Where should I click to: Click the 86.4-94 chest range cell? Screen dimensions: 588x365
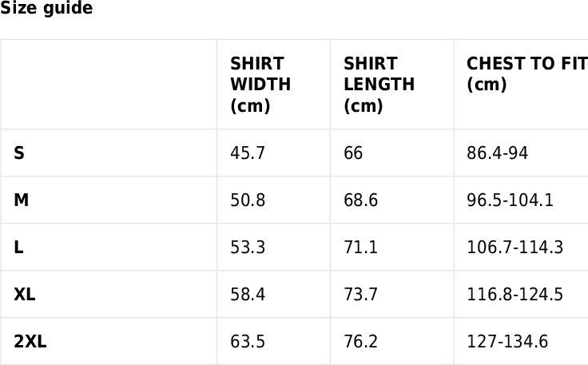point(497,153)
